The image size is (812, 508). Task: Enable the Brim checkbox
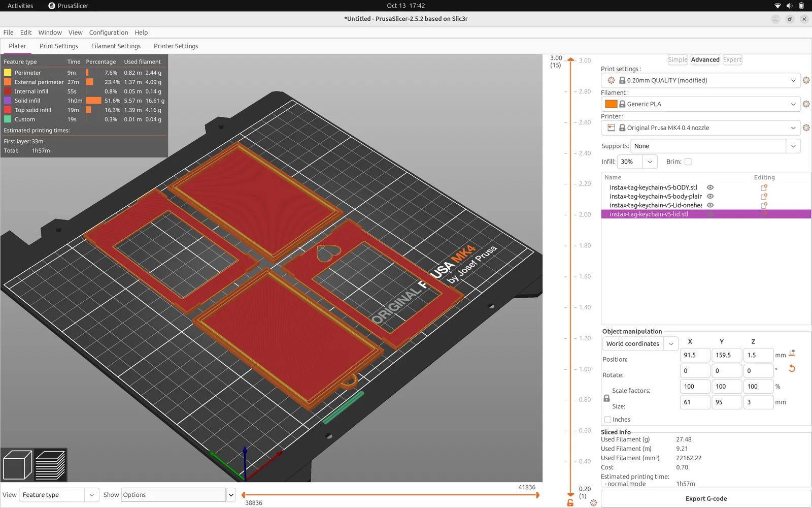tap(688, 162)
